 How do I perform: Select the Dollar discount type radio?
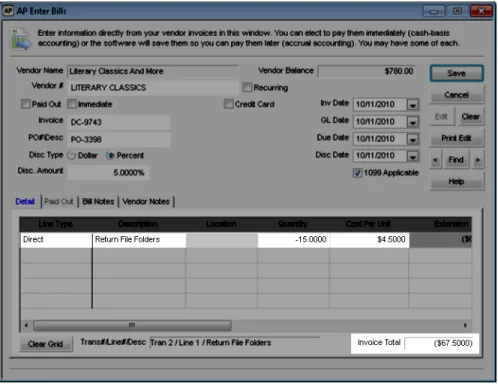click(x=72, y=155)
